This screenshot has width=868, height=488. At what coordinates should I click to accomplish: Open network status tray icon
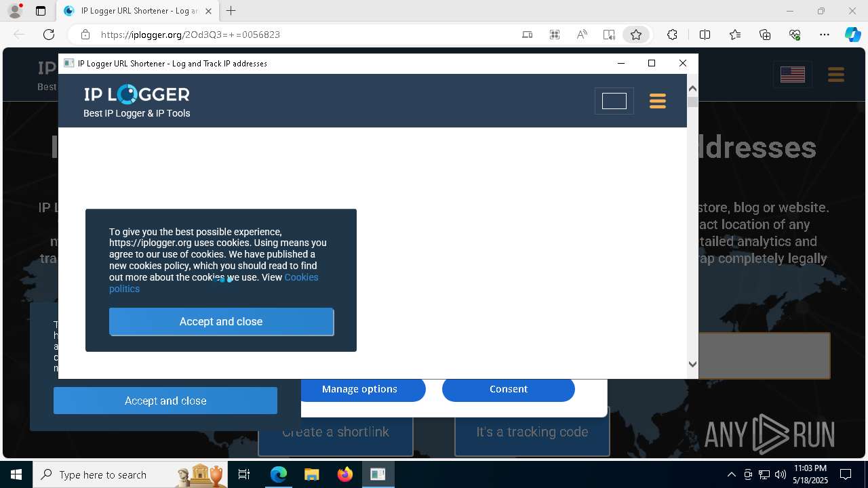[x=764, y=474]
